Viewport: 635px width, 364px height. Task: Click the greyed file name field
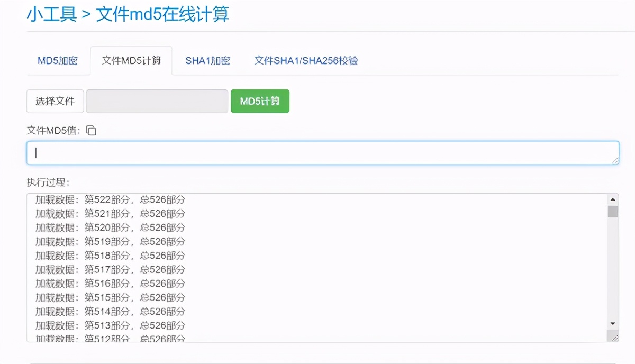coord(157,101)
